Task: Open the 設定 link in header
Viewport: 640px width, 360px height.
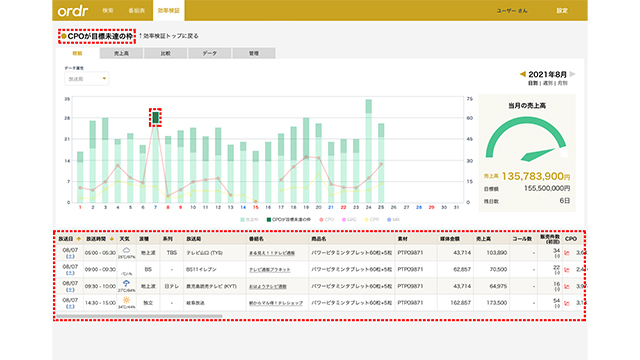Action: [x=562, y=11]
